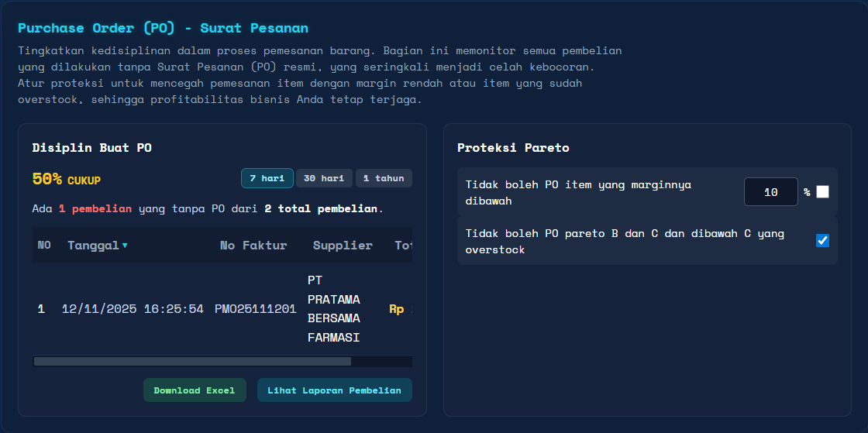Select invoice number PMO25111201
868x433 pixels.
[x=256, y=309]
